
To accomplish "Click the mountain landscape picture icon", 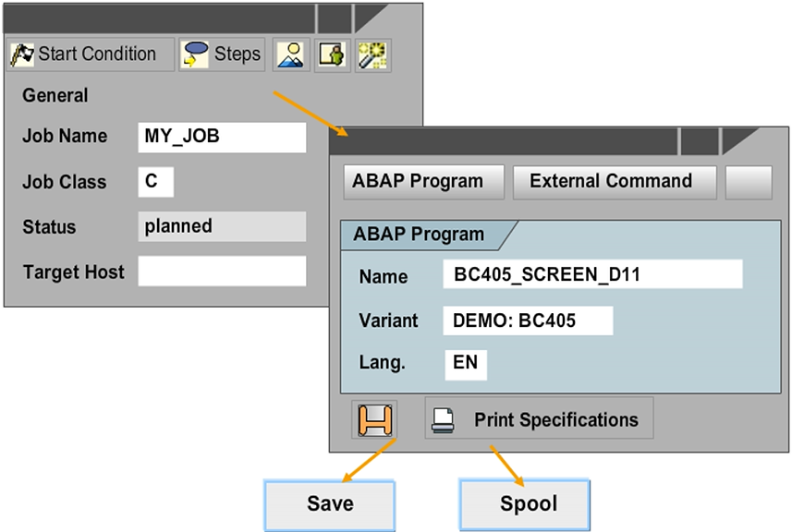I will coord(292,54).
